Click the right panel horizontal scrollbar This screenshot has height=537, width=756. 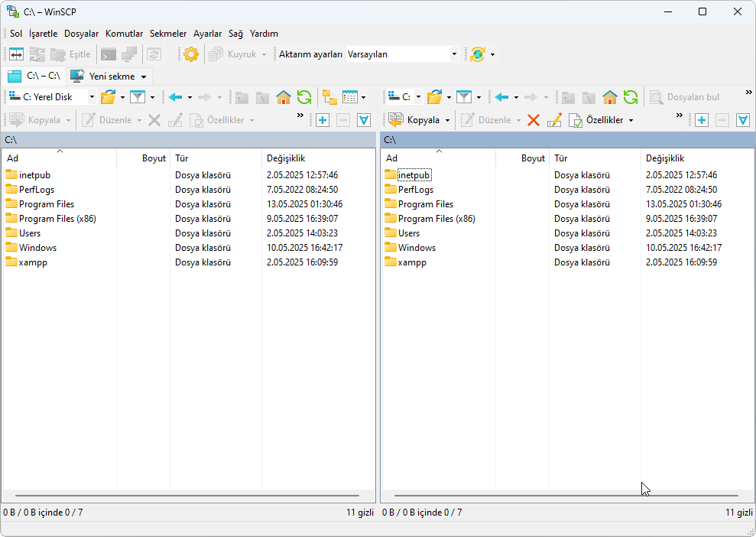(x=566, y=496)
